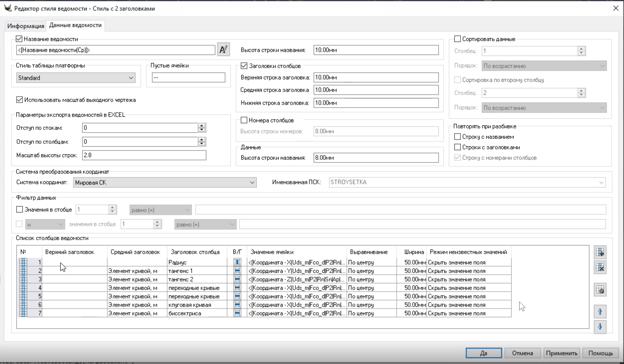Click the column properties checkmark icon
Screen dimensions: 624x364
point(600,290)
